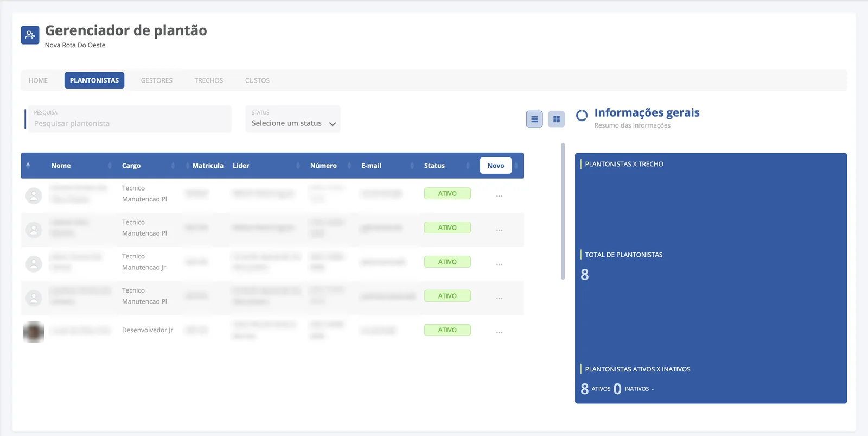Open the TRECHOS tab
The image size is (868, 436).
(209, 80)
